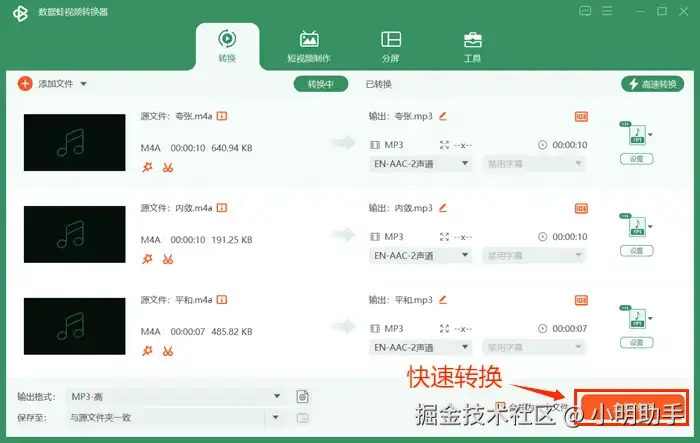Screen dimensions: 700x443
Task: Open scissors trim tool for 平和.m4a
Action: pos(168,351)
